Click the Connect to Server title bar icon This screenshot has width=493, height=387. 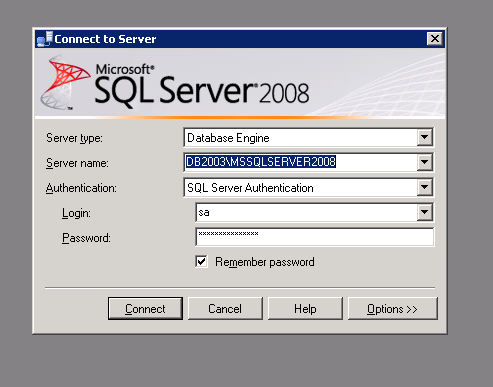[45, 39]
